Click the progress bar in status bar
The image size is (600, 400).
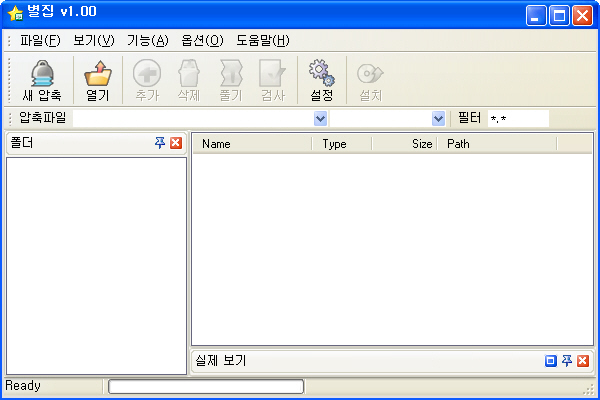[205, 386]
